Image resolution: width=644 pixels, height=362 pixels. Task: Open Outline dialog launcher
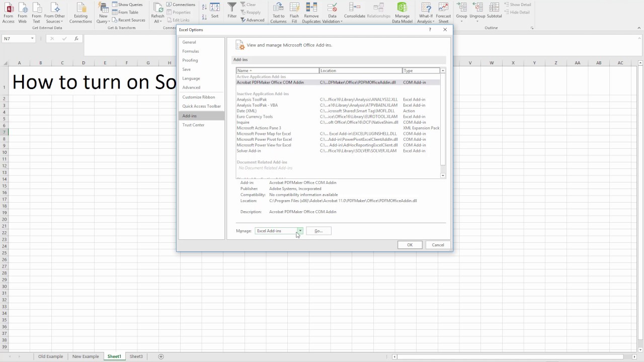click(x=532, y=28)
